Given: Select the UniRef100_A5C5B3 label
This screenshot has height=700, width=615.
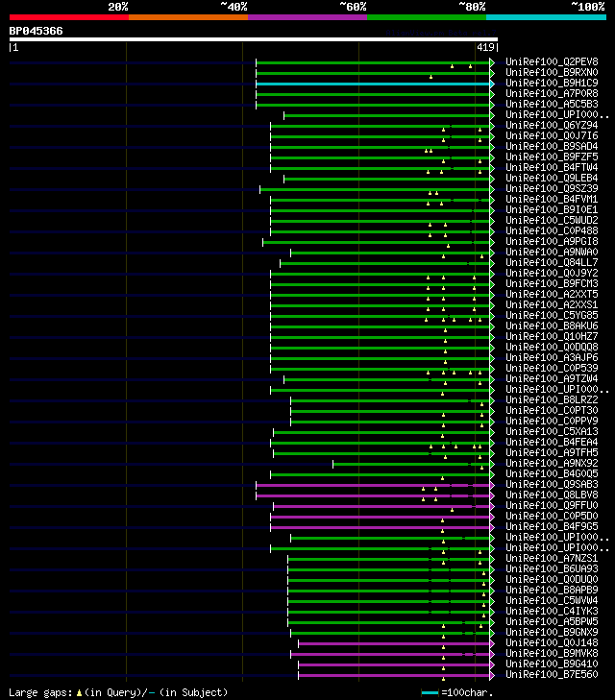Looking at the screenshot, I should (552, 104).
